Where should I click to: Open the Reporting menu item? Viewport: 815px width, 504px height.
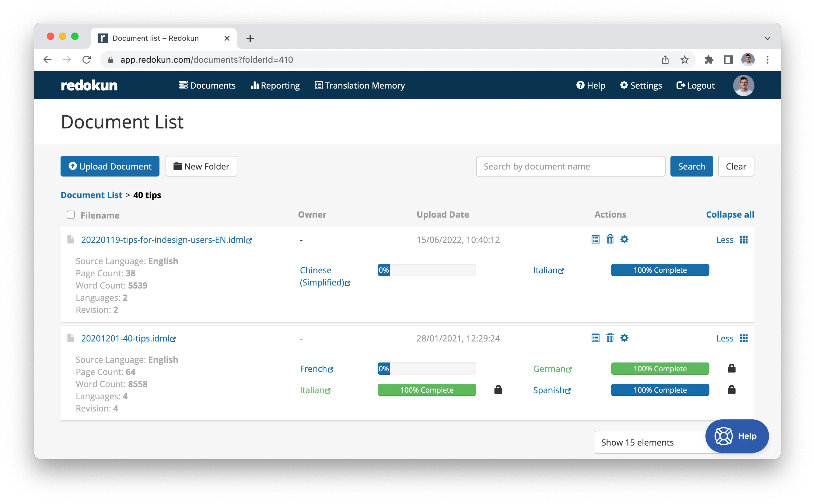(x=275, y=85)
